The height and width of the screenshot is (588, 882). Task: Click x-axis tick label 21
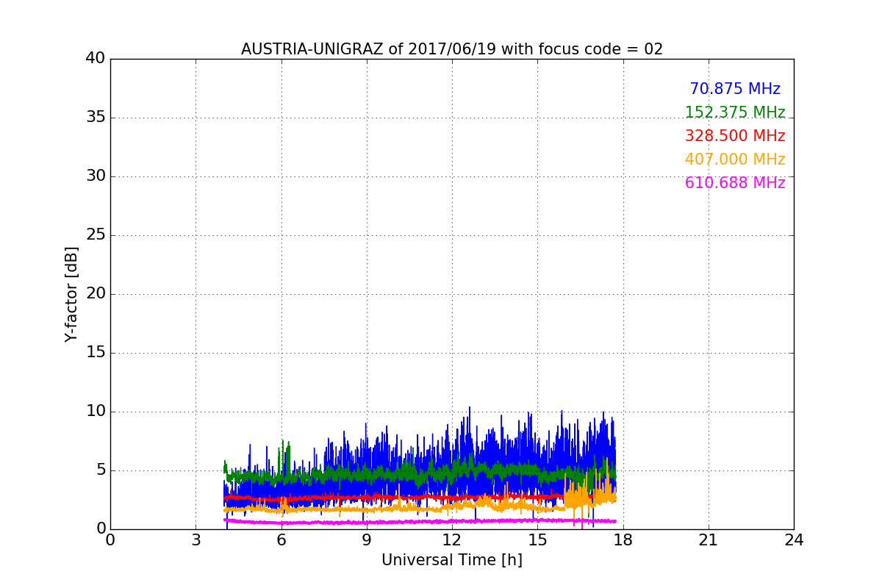(x=709, y=540)
